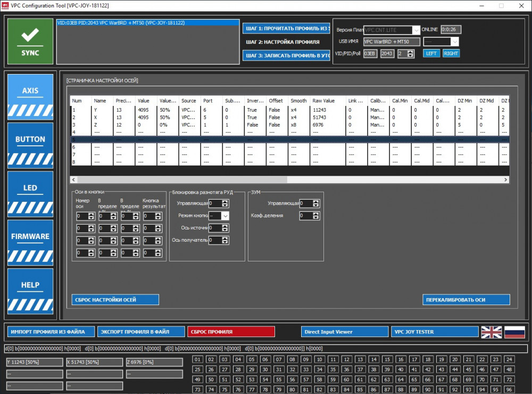The height and width of the screenshot is (394, 532).
Task: Click the Poll rate stepper field
Action: 405,53
